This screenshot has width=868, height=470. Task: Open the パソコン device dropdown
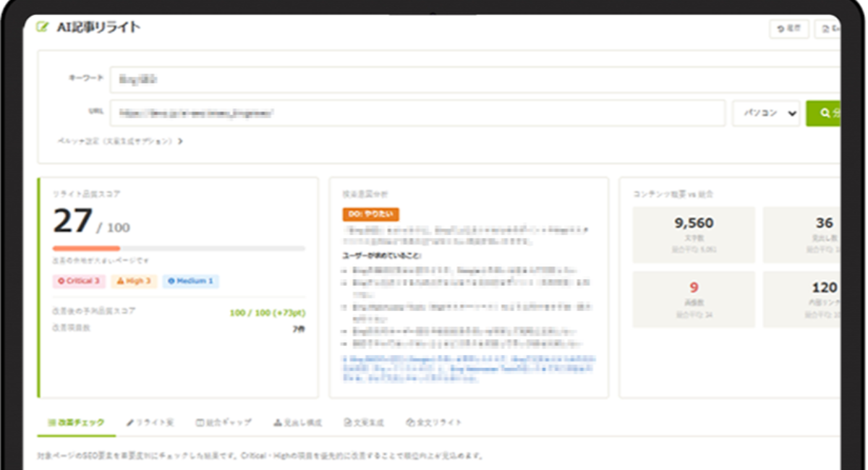point(765,114)
